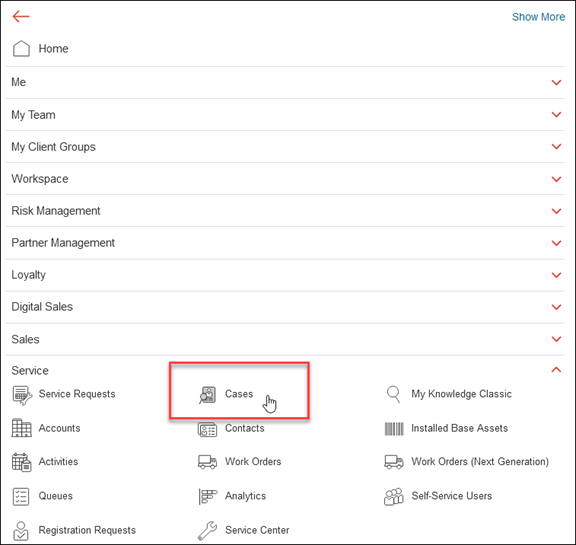Open the Analytics chart icon

point(208,497)
